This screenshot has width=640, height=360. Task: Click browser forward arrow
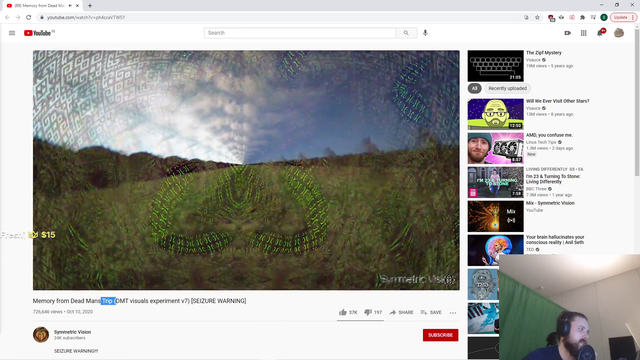pos(18,18)
